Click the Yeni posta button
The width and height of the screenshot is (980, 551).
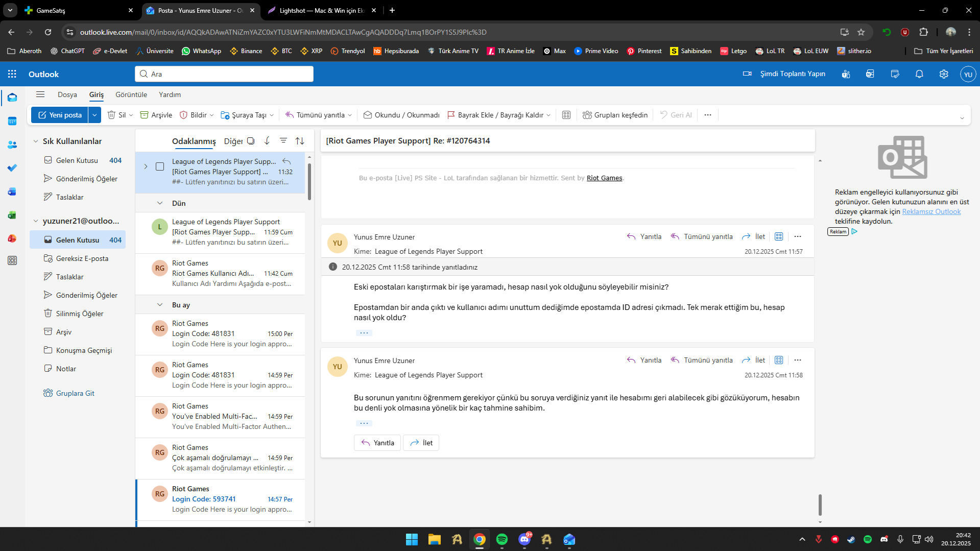click(60, 115)
